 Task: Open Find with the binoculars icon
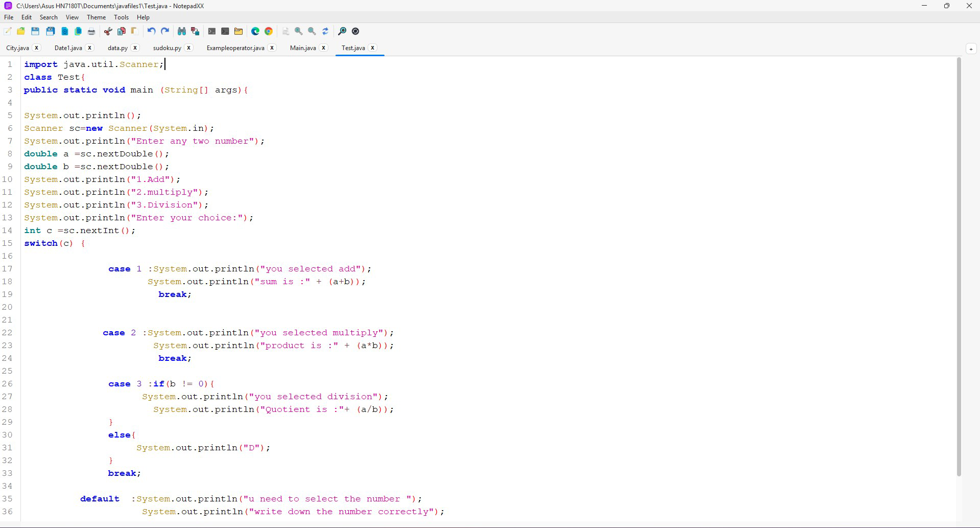pyautogui.click(x=181, y=31)
